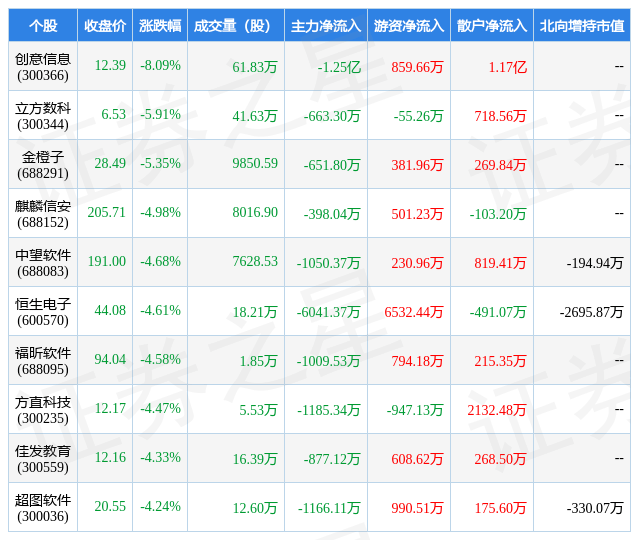This screenshot has height=540, width=631.
Task: Click volume value 61.83万
Action: [255, 67]
